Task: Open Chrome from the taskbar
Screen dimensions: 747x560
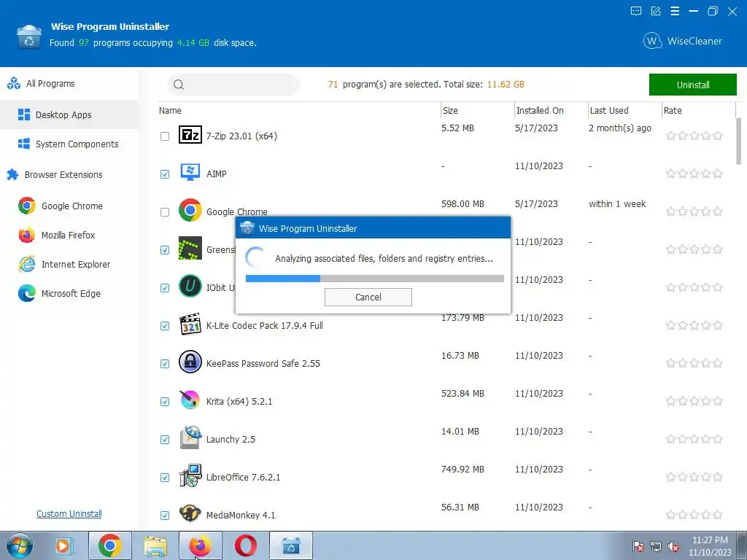Action: tap(109, 545)
